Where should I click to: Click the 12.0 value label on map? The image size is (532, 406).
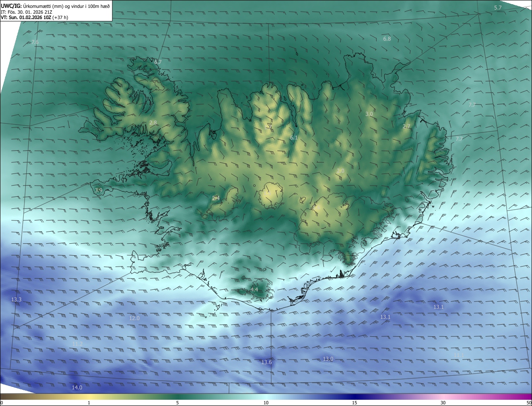[134, 318]
